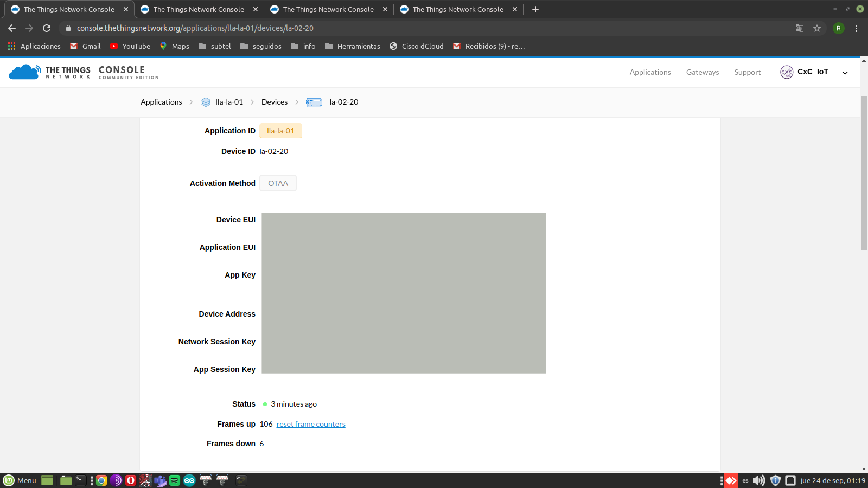Open the info bookmarks folder
The height and width of the screenshot is (488, 868).
(303, 46)
